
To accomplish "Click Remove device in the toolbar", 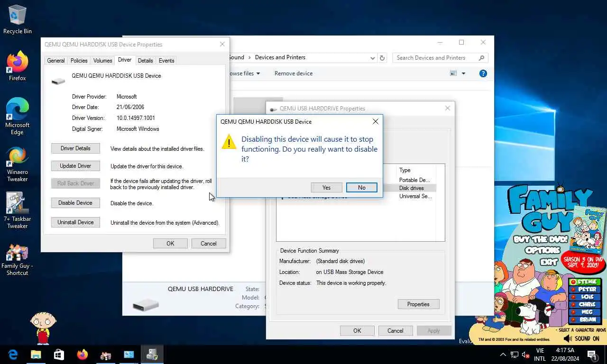I will pos(294,73).
